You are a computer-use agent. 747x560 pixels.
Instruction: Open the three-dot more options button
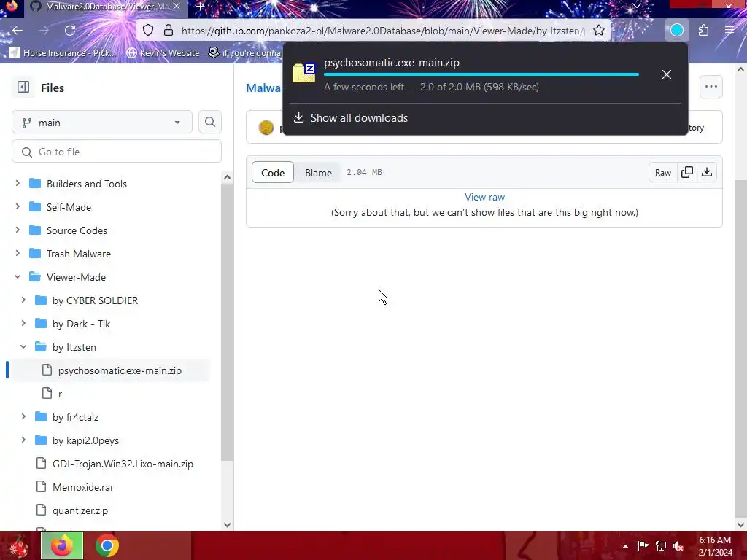(x=711, y=87)
